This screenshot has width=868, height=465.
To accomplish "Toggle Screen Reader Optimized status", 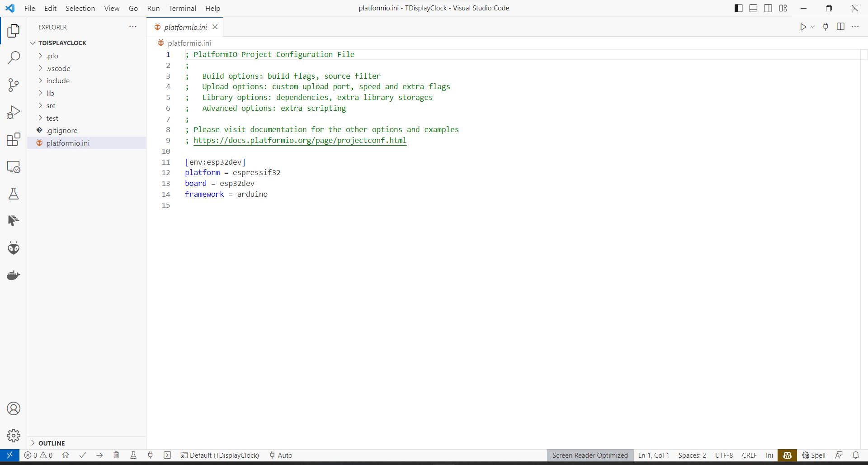I will pos(590,455).
